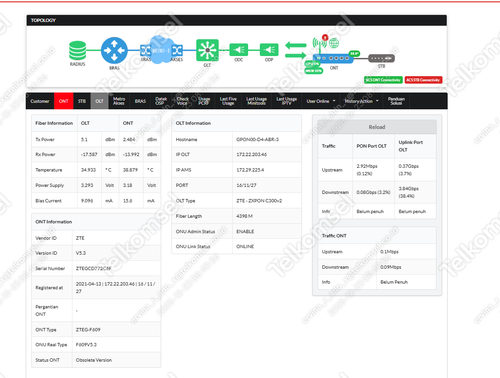Expand the History Action dropdown
The image size is (500, 378).
pyautogui.click(x=361, y=101)
